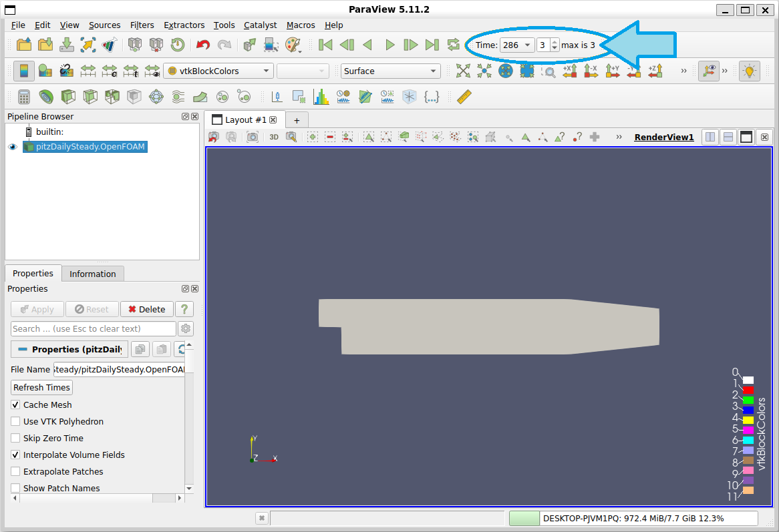The image size is (779, 532).
Task: Click the Refresh Times button
Action: coord(41,388)
